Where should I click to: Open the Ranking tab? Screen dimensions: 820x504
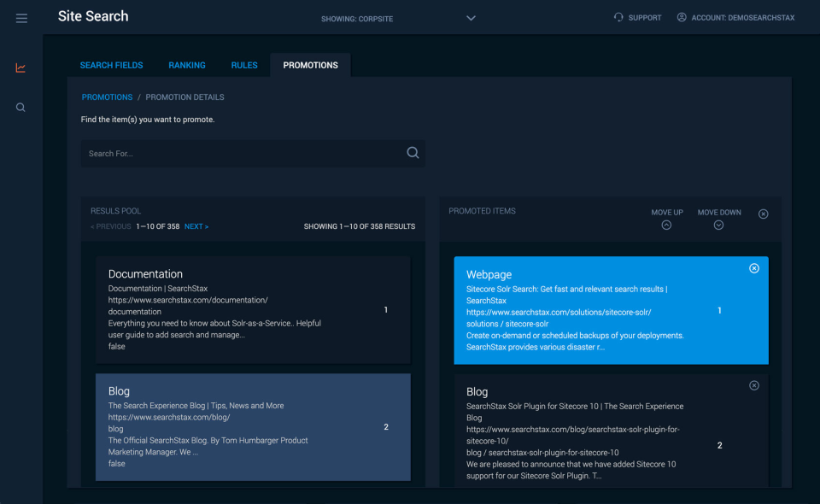pyautogui.click(x=187, y=65)
